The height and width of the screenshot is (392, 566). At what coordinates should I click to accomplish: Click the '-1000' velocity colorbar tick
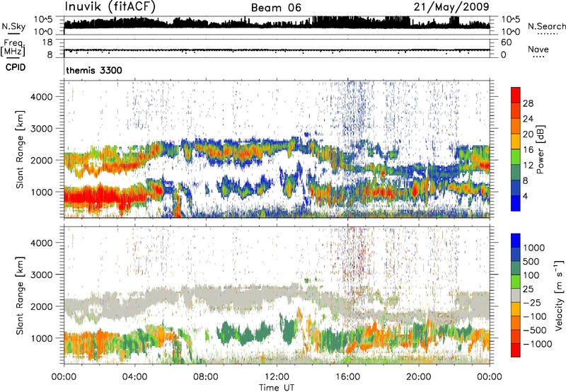537,344
